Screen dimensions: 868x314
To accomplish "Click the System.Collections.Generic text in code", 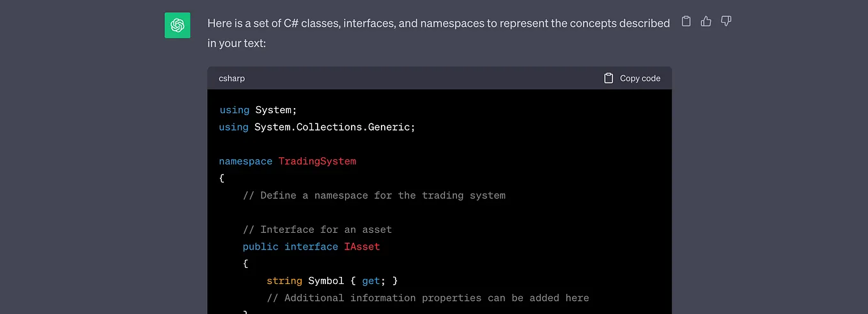I will point(332,127).
